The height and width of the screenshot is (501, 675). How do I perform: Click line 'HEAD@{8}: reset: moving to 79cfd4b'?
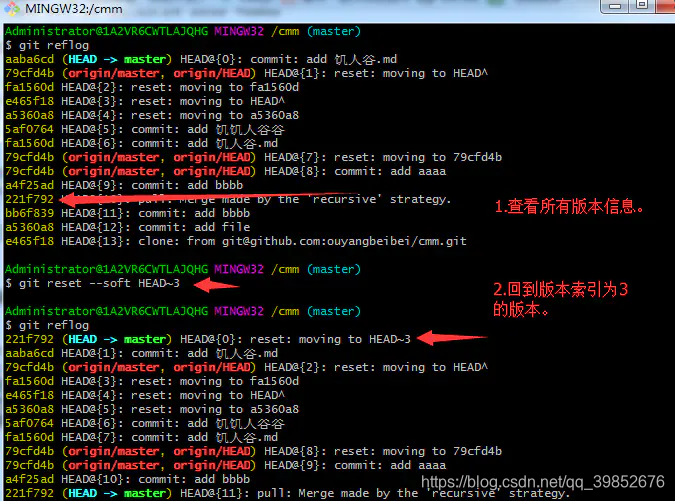coord(254,452)
